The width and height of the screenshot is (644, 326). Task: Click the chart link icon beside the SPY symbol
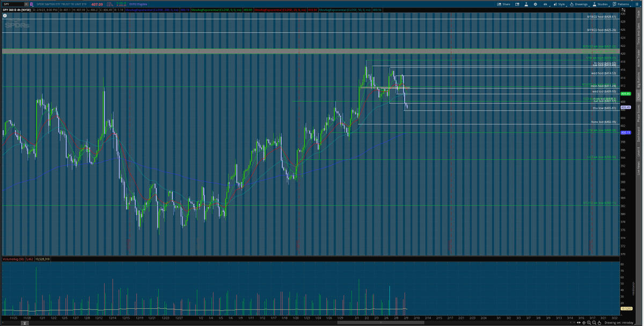pyautogui.click(x=31, y=3)
